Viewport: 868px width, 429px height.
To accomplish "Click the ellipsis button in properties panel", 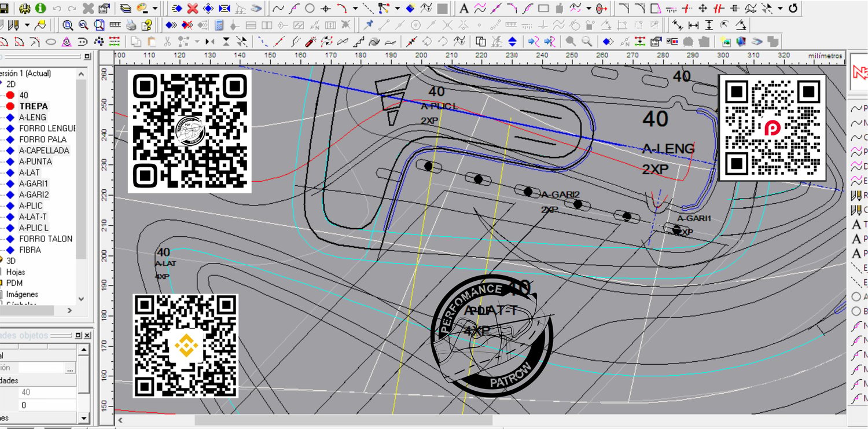I will pyautogui.click(x=70, y=368).
